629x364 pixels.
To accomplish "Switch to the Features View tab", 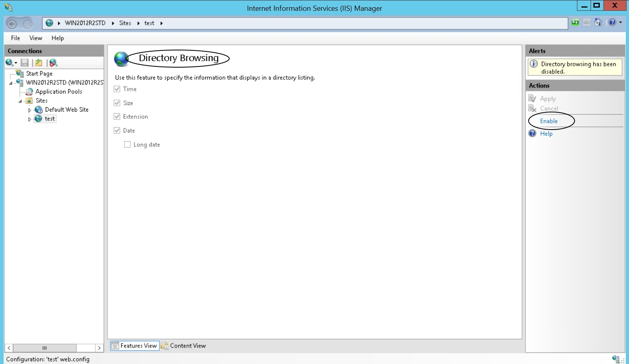I will [x=134, y=346].
